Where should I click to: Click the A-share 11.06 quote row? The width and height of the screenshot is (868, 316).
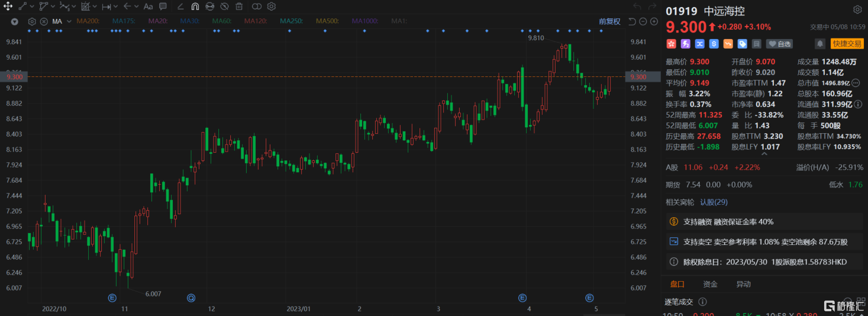point(764,167)
